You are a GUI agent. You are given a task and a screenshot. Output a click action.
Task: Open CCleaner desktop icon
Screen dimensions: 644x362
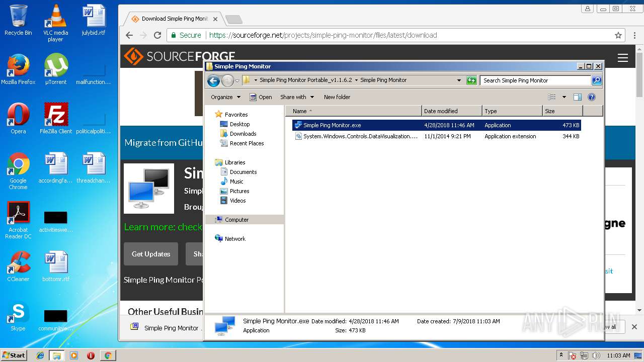(18, 266)
